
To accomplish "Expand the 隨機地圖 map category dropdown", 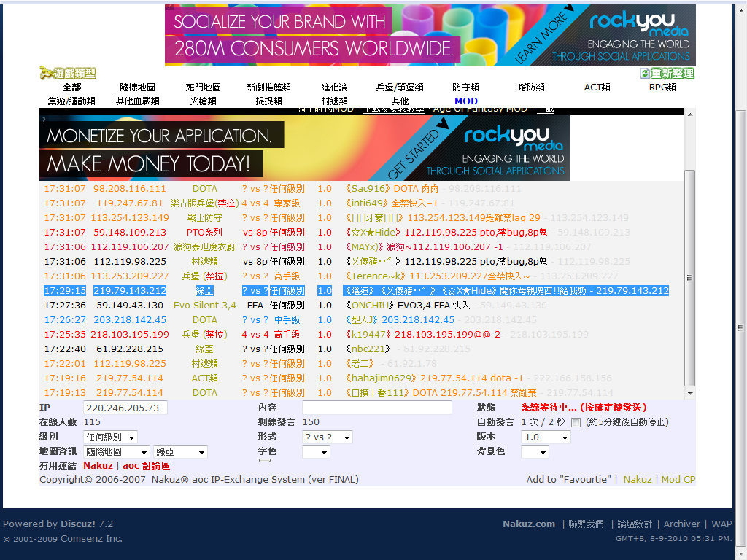I will (116, 452).
